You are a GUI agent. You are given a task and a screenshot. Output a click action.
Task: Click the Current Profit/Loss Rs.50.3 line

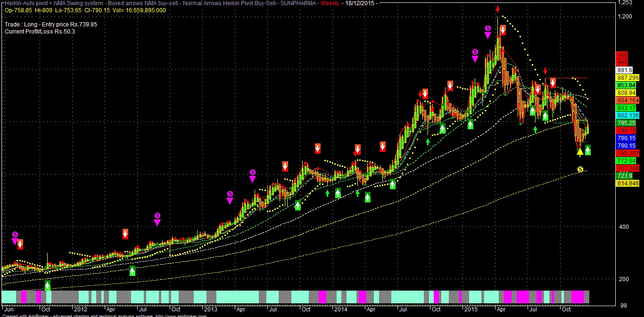click(40, 32)
